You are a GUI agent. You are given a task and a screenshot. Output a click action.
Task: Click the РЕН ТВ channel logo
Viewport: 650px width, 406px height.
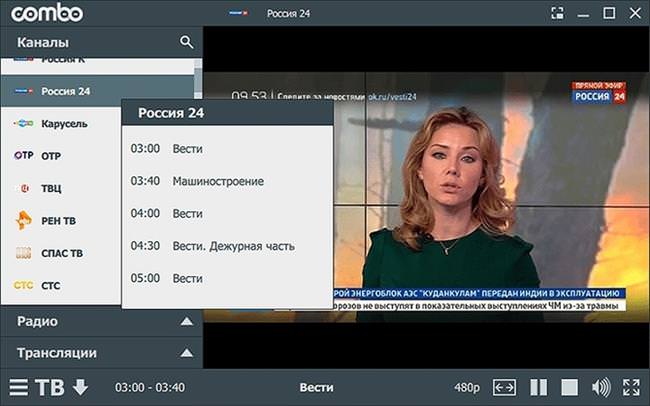[23, 220]
